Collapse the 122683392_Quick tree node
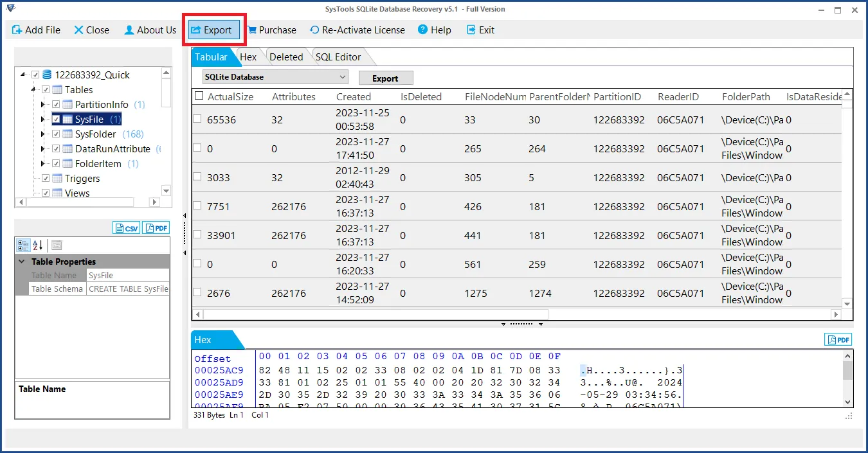The height and width of the screenshot is (453, 868). coord(23,75)
